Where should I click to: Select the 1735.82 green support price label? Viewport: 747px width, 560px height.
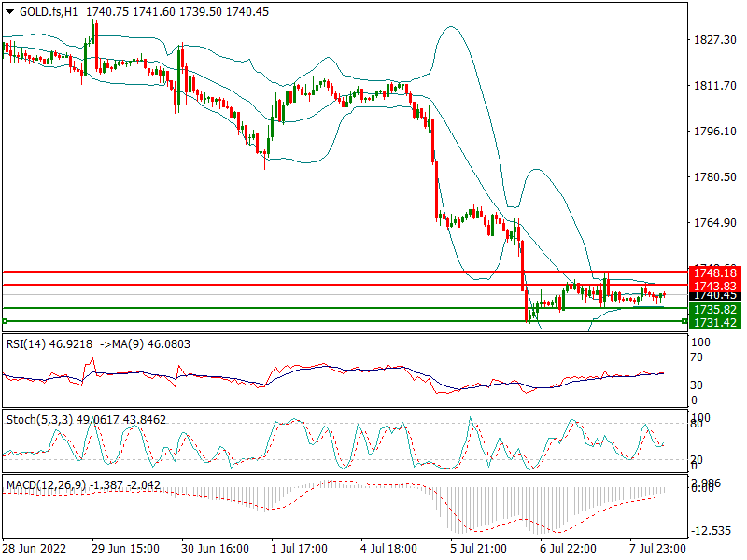click(715, 310)
